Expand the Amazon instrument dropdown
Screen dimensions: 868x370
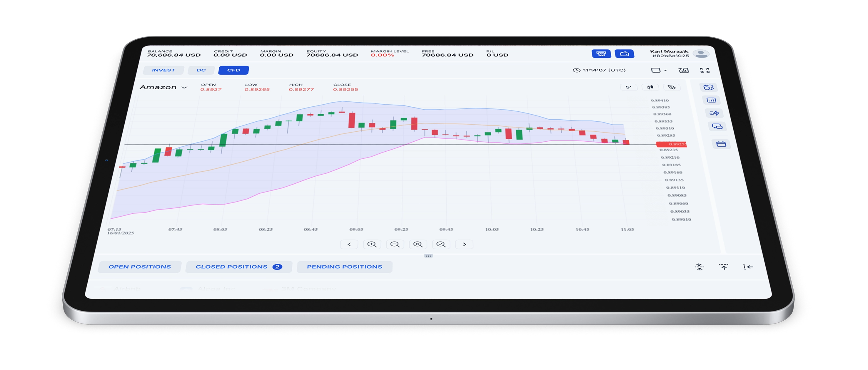(x=164, y=87)
